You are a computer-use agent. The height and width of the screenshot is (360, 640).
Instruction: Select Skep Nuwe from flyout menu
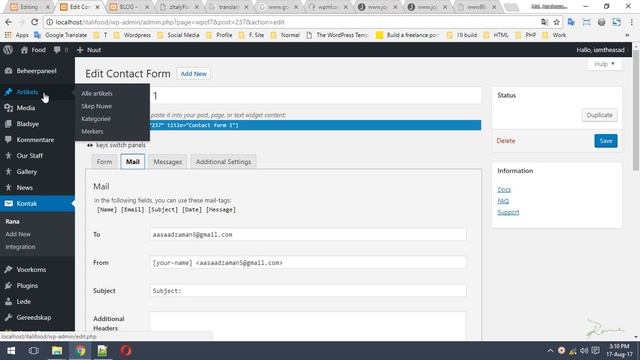coord(96,106)
